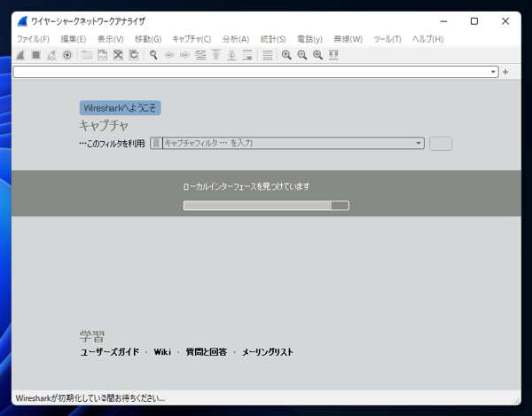Click the reload capture file icon
Screen dimensions: 532x416
pyautogui.click(x=134, y=55)
